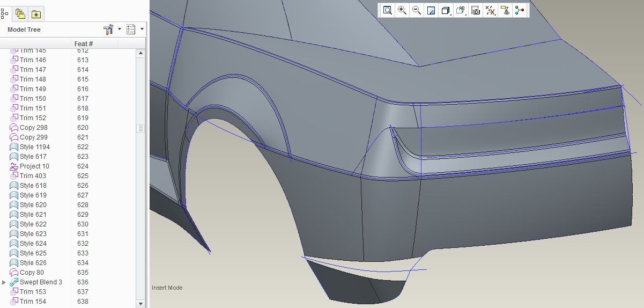Click the Copy 80 feature icon
644x308 pixels.
[x=14, y=273]
